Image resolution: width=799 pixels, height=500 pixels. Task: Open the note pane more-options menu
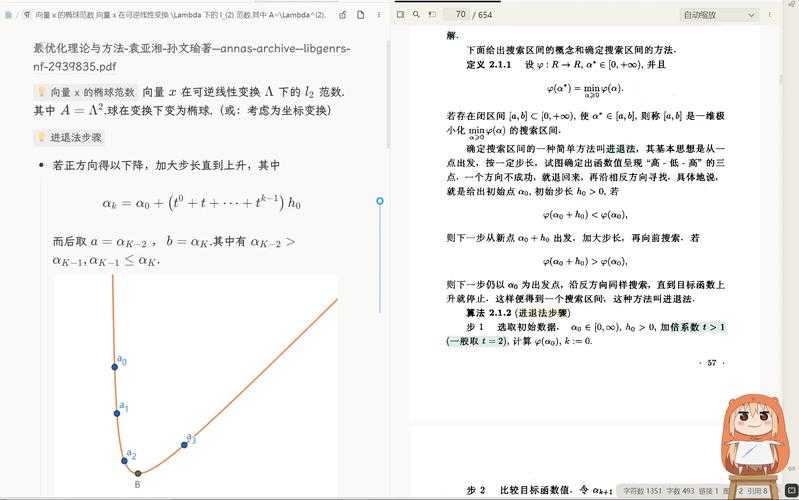pos(379,15)
